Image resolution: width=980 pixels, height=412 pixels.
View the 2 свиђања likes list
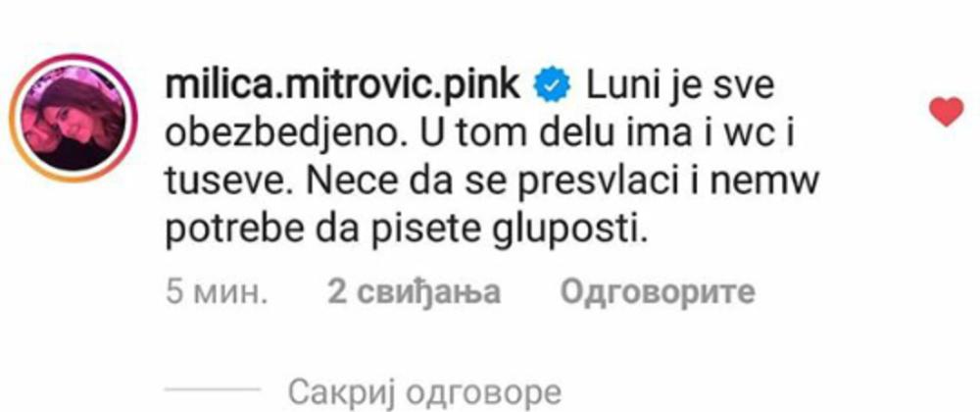coord(415,292)
